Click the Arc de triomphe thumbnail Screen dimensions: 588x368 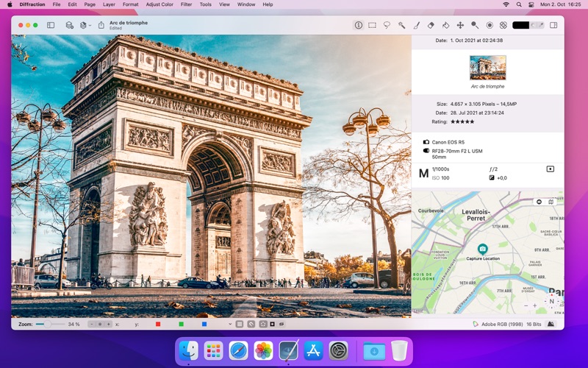[x=487, y=68]
